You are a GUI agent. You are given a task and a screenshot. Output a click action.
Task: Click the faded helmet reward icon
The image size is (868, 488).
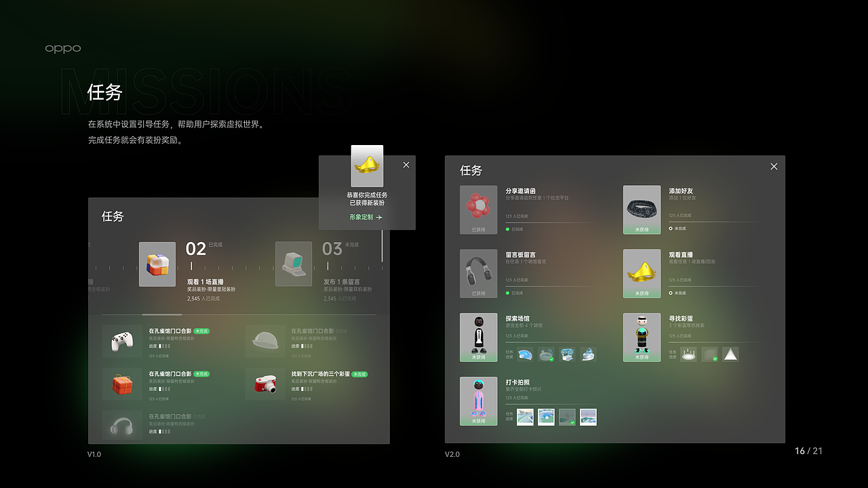tap(265, 340)
